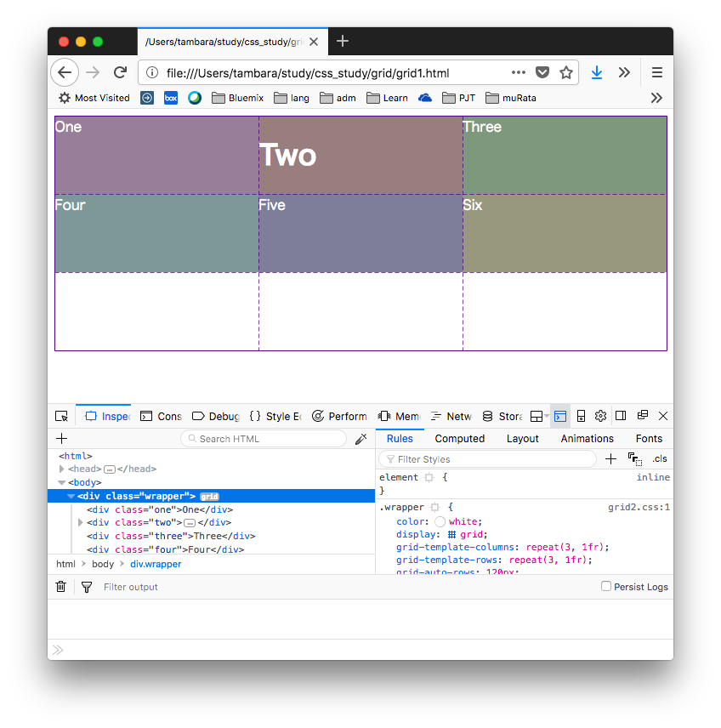
Task: Open the PJT bookmark folder
Action: 458,98
